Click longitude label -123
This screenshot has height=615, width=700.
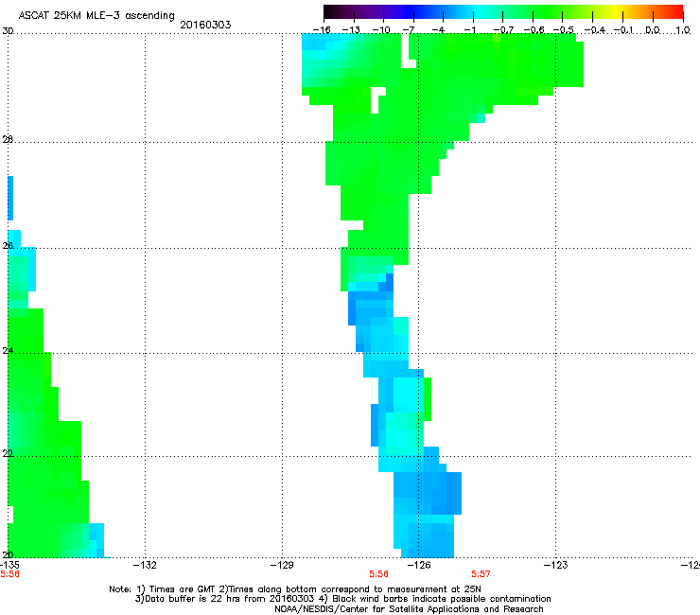[x=556, y=565]
